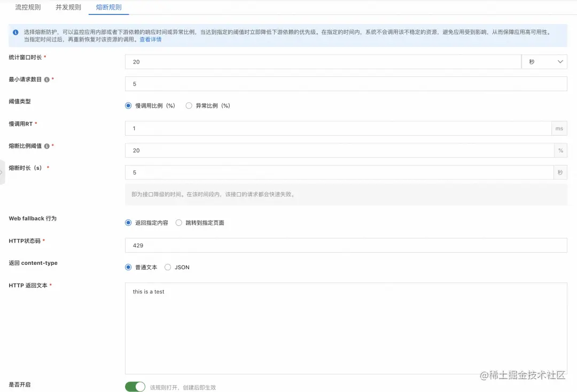Open the 秒 time unit dropdown
The width and height of the screenshot is (577, 392).
click(544, 62)
